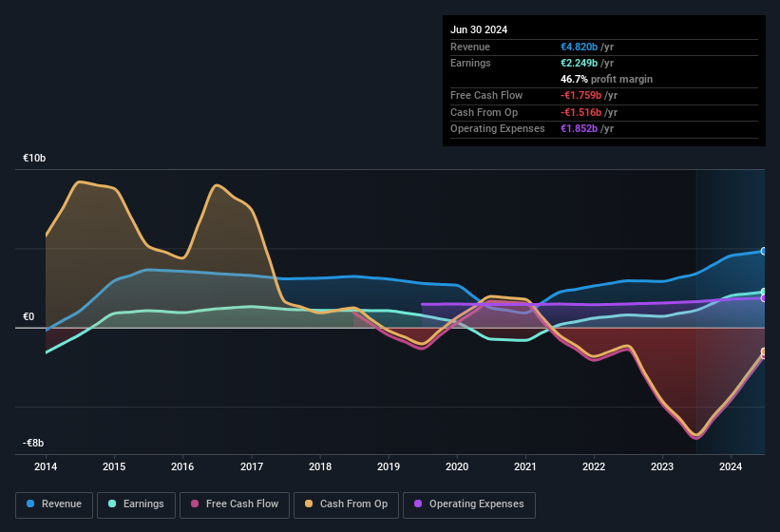This screenshot has height=532, width=780.
Task: Click the blue Revenue endpoint marker on the chart
Action: click(764, 251)
